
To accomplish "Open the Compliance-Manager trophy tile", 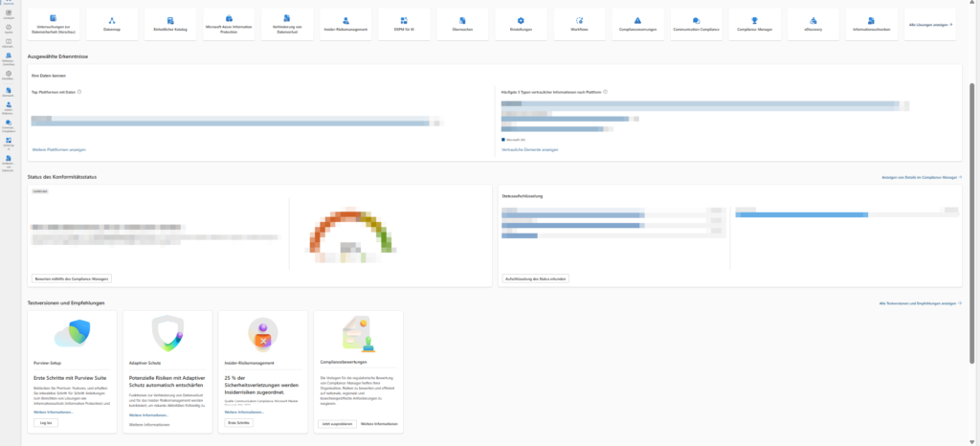I will pos(754,24).
